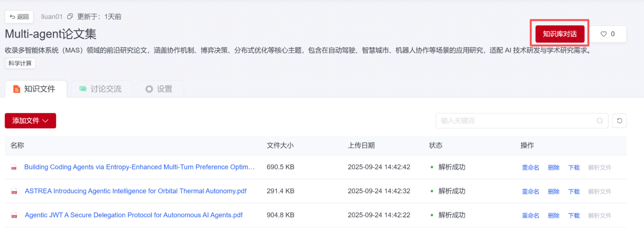
Task: Go back with the 返回 button
Action: coord(19,17)
